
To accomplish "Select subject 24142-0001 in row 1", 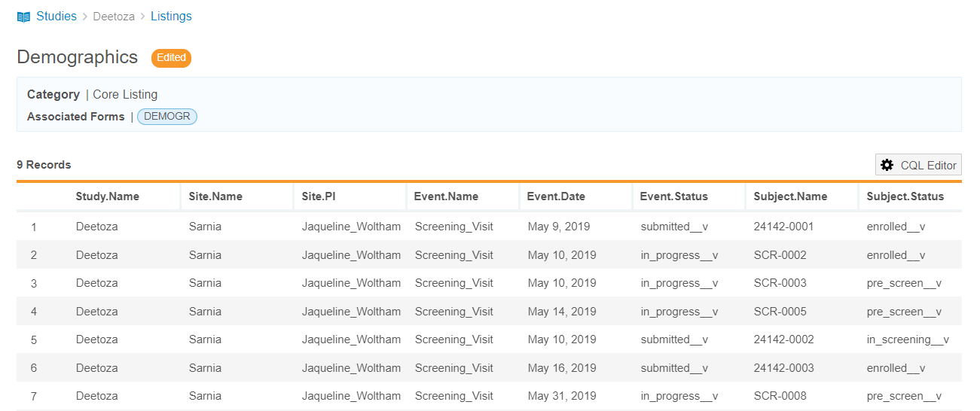I will 783,227.
